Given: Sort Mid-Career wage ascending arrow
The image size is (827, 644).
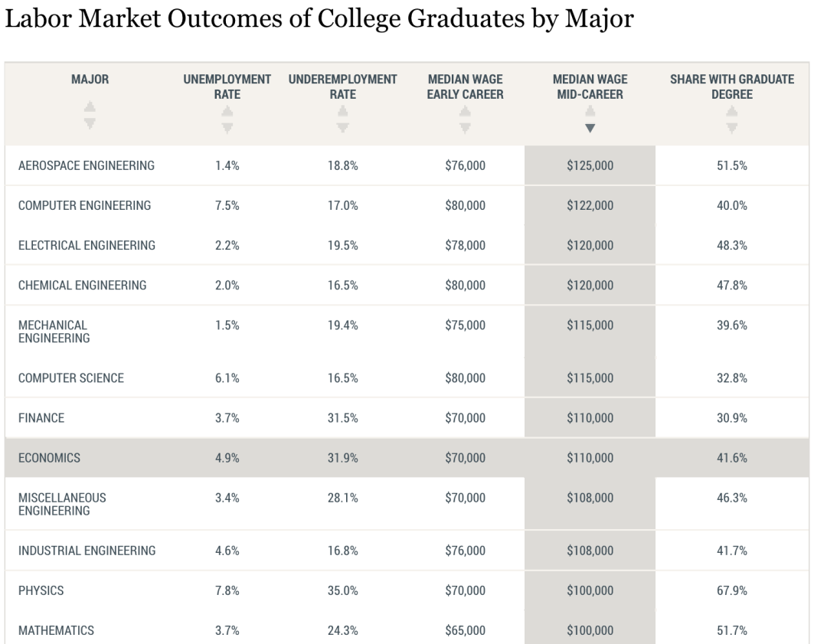Looking at the screenshot, I should pyautogui.click(x=590, y=111).
